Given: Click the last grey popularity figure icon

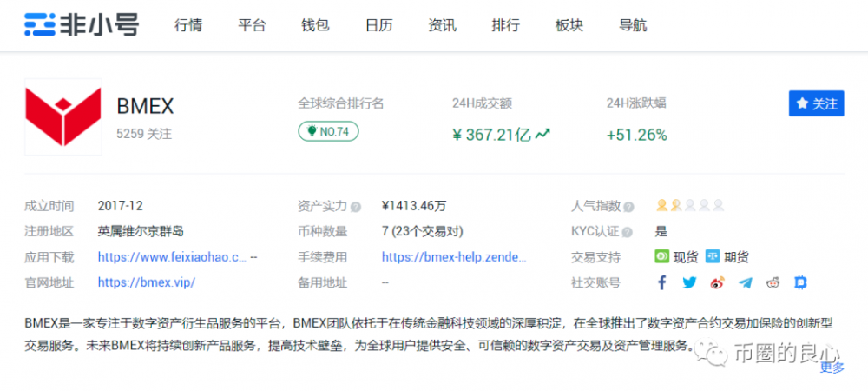Looking at the screenshot, I should (x=718, y=206).
